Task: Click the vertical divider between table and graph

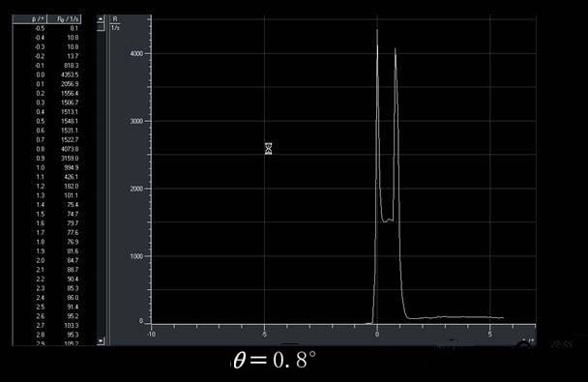Action: pyautogui.click(x=107, y=180)
